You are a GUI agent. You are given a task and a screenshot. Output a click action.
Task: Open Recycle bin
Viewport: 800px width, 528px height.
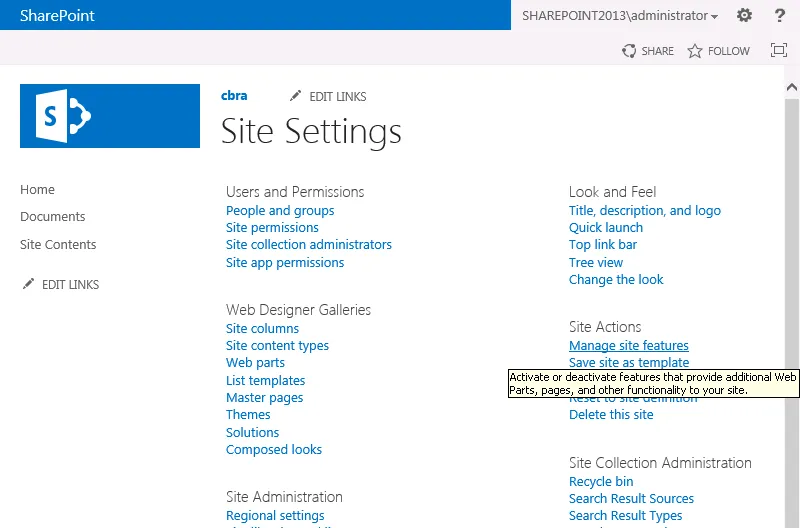(x=601, y=481)
